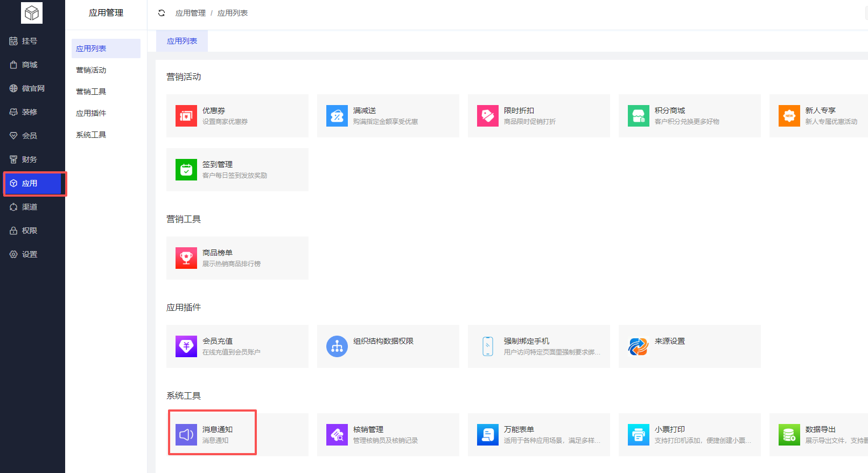Image resolution: width=868 pixels, height=473 pixels.
Task: Click the 强制绑定手机 card title
Action: 527,341
